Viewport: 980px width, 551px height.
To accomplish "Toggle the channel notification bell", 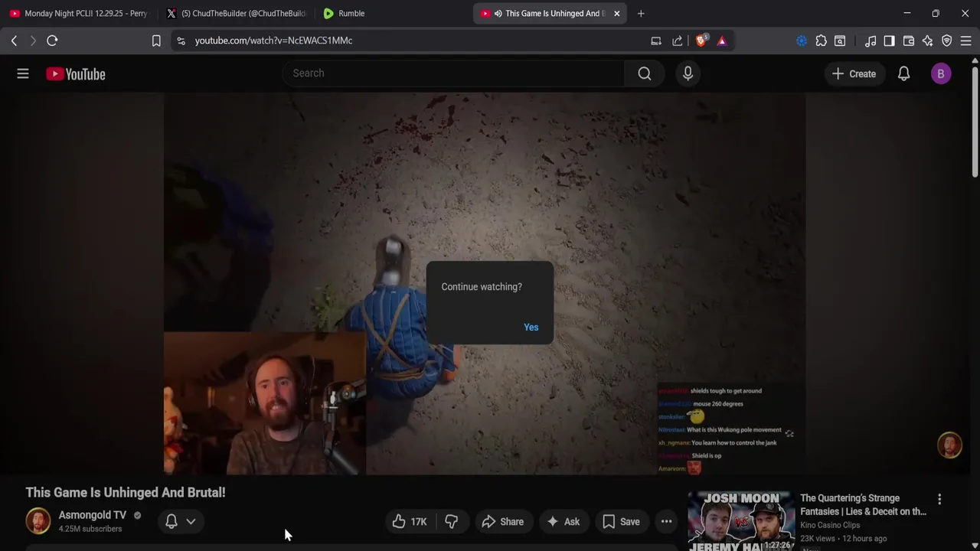I will coord(171,521).
